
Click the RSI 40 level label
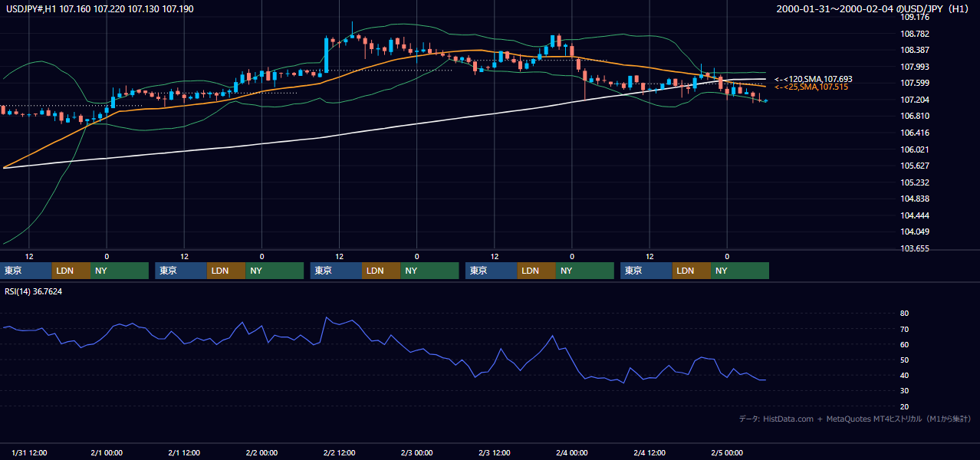[x=905, y=375]
